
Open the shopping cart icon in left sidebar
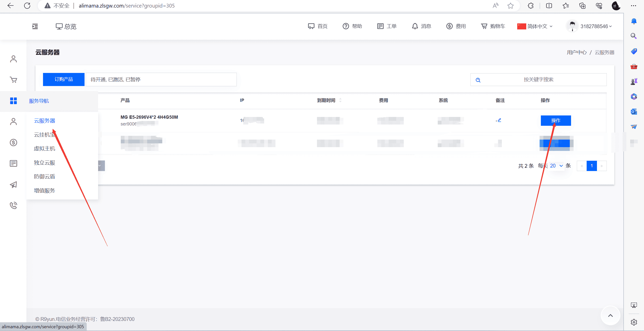click(x=13, y=80)
